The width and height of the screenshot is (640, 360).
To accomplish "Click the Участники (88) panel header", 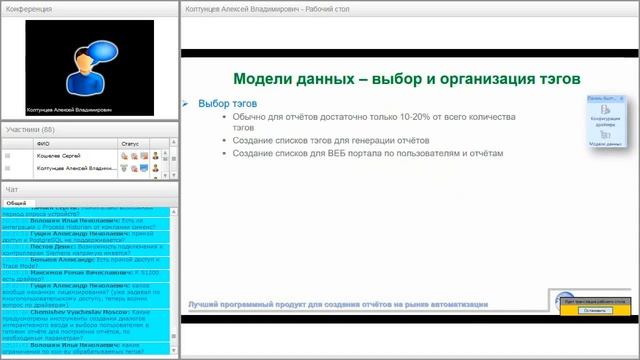I will pyautogui.click(x=90, y=130).
